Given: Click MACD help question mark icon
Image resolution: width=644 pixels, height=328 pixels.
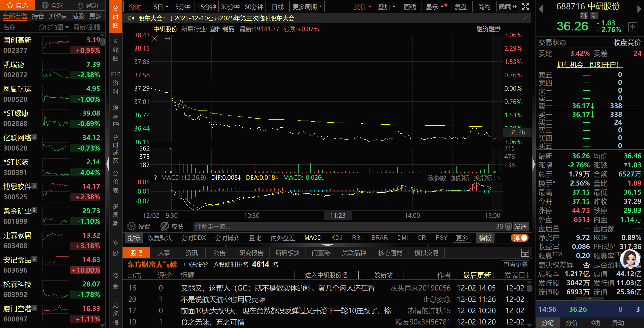Looking at the screenshot, I should (156, 178).
